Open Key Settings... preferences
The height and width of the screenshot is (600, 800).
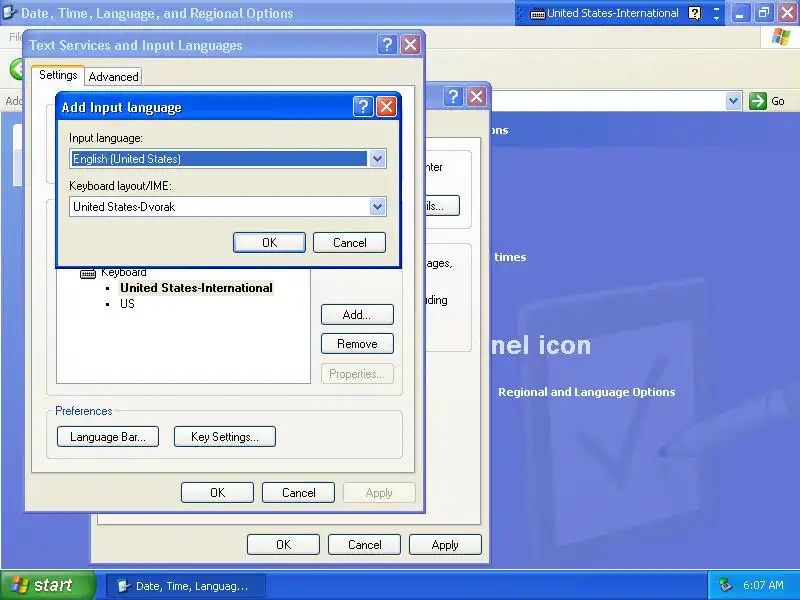(224, 437)
